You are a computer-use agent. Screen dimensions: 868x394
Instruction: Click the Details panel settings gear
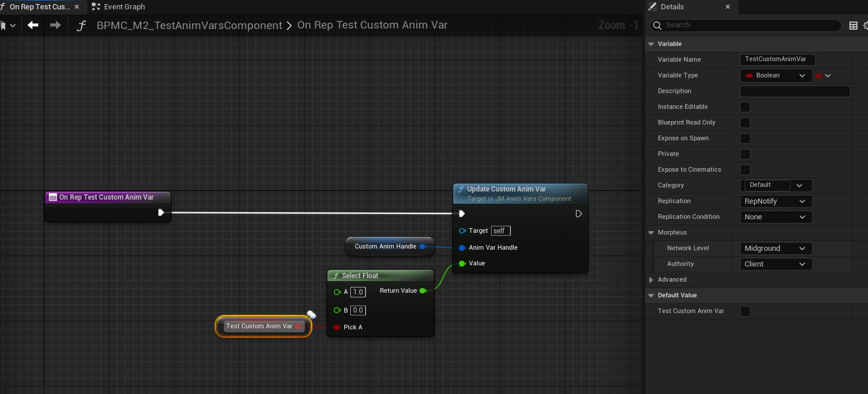865,26
